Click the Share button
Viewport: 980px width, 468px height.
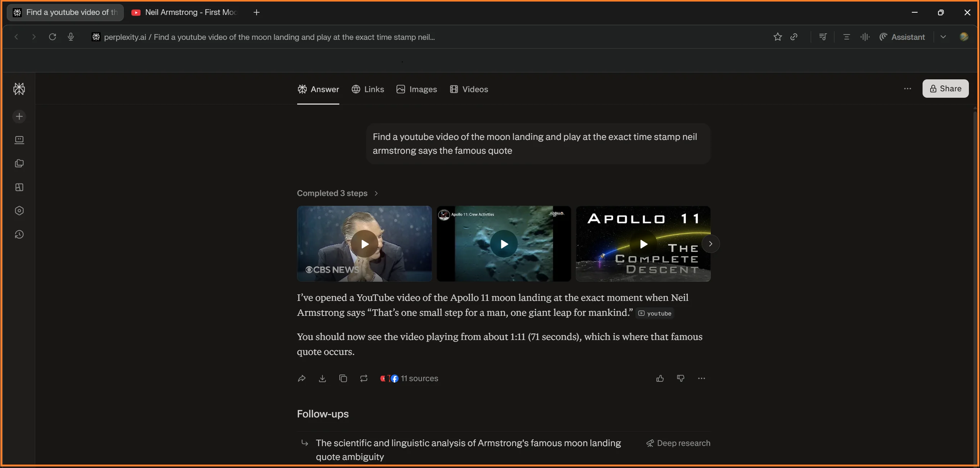(x=945, y=89)
